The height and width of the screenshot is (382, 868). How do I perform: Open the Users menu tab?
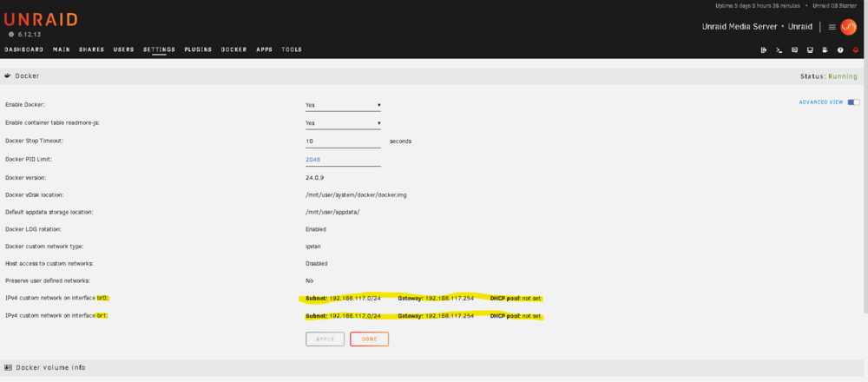(123, 49)
